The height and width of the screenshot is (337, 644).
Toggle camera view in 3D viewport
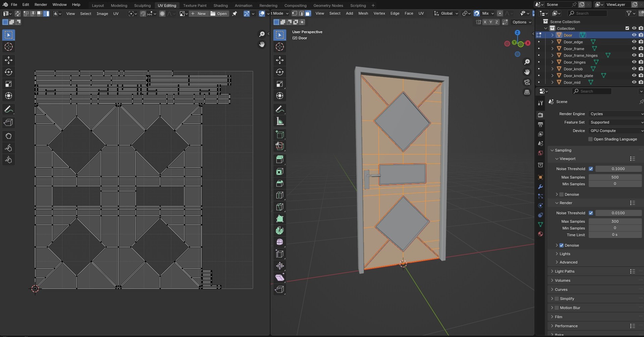pyautogui.click(x=527, y=82)
